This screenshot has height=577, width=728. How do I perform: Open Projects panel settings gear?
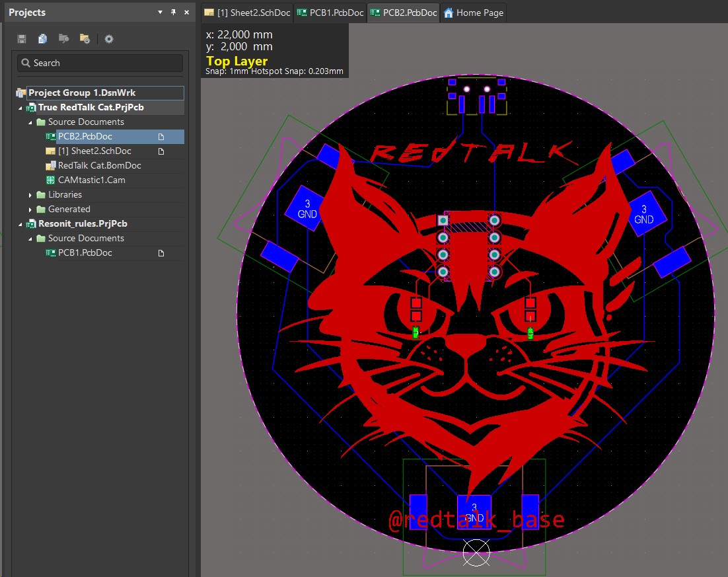tap(109, 39)
